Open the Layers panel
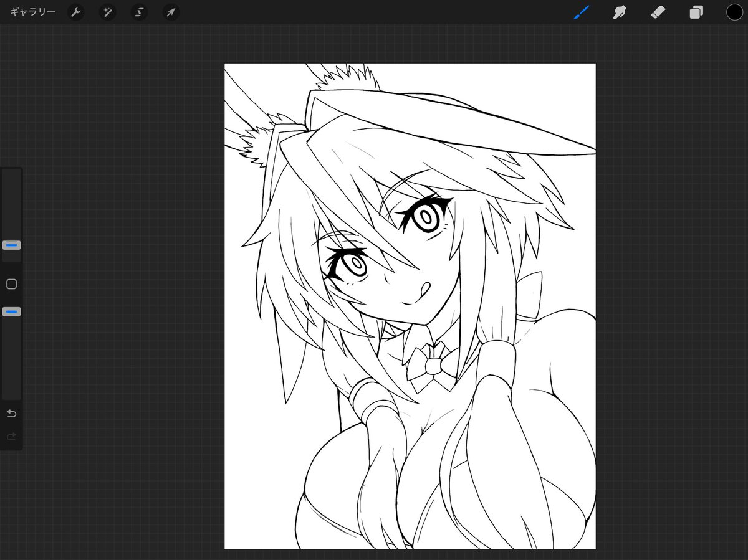Screen dimensions: 748x560 tap(696, 12)
